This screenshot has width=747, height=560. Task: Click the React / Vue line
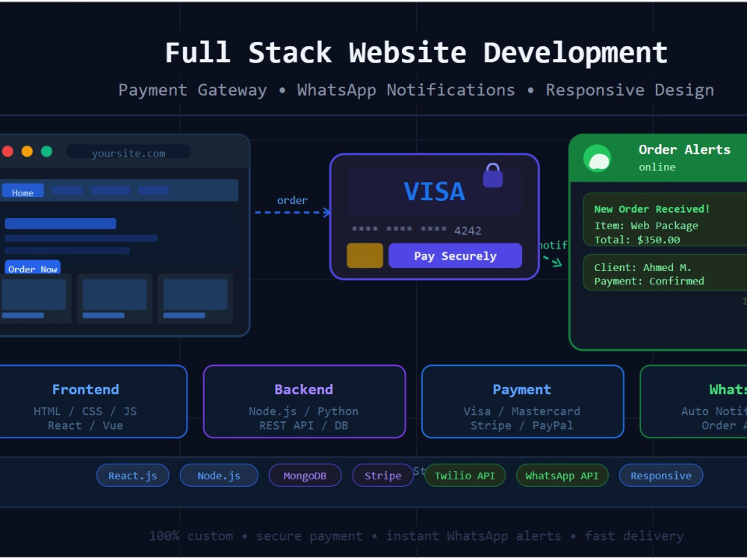pyautogui.click(x=85, y=426)
